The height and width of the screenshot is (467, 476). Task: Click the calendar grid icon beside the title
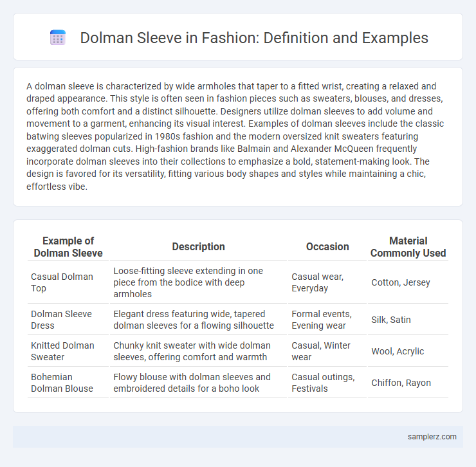pos(58,38)
